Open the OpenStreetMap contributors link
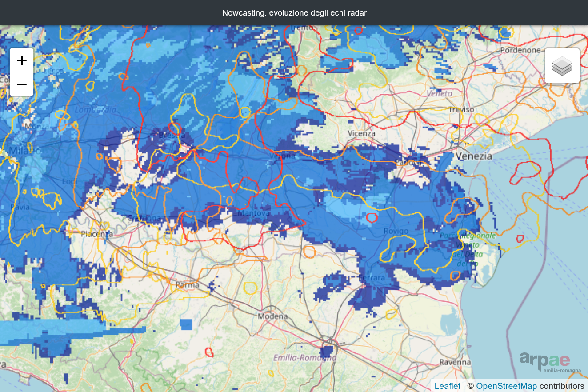 pos(506,386)
